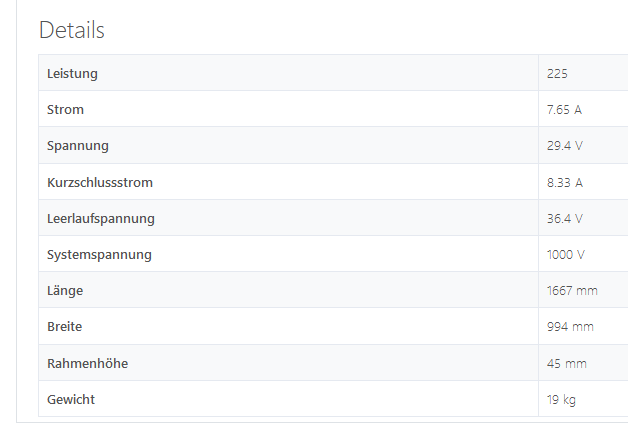
Task: Click the 8.33 A value
Action: coord(565,183)
